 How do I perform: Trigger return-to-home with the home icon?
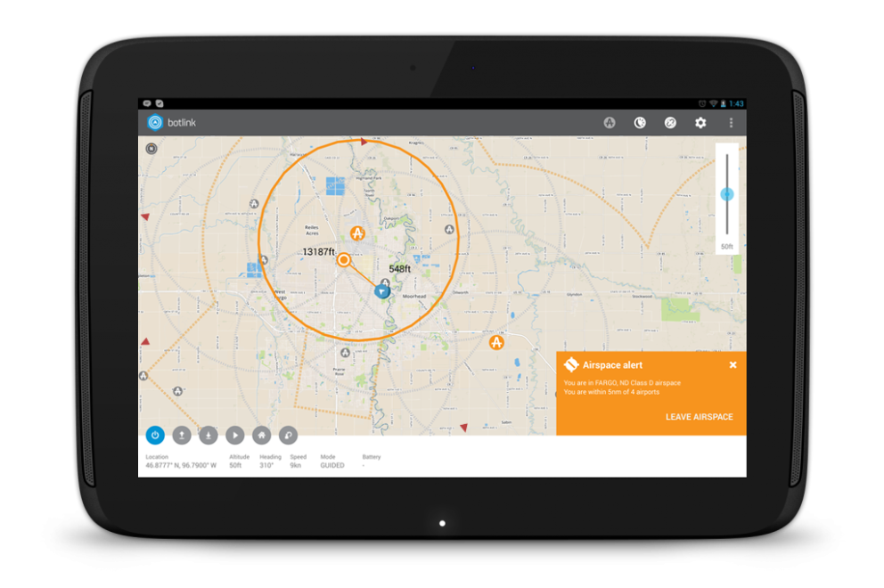pos(262,436)
